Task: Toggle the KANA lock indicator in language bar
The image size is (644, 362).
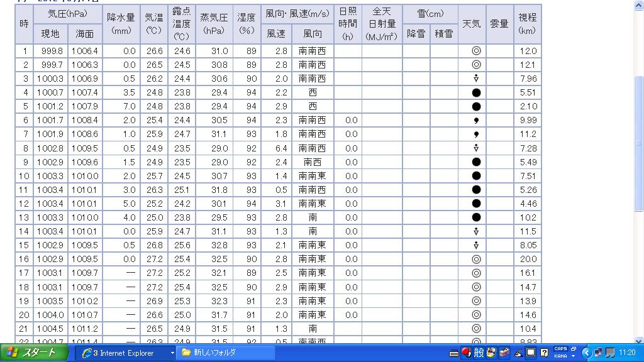Action: point(560,356)
